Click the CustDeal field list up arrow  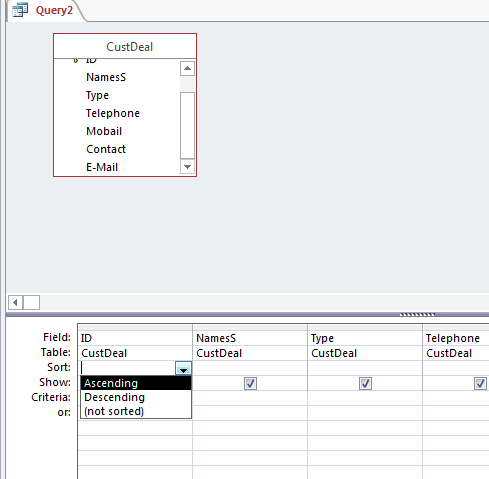[187, 69]
